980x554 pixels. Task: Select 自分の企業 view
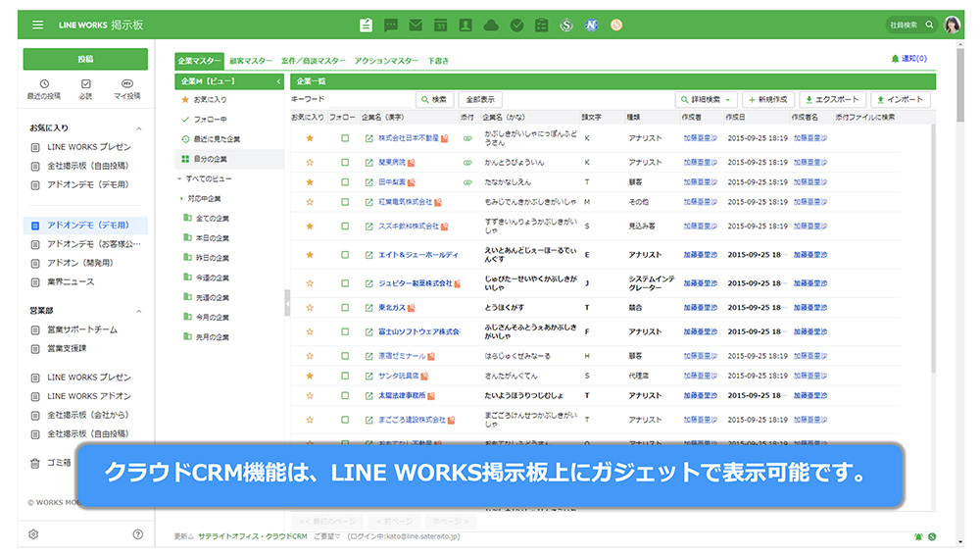(228, 159)
